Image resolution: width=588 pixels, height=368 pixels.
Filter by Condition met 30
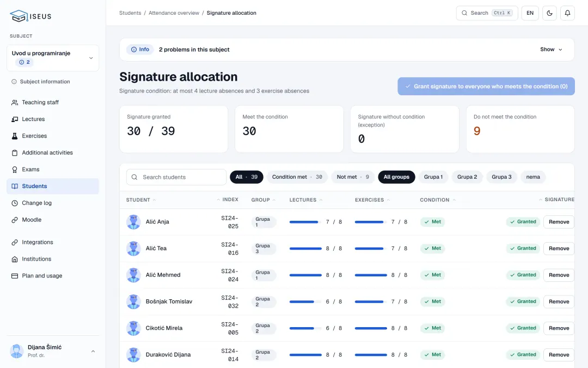[297, 177]
